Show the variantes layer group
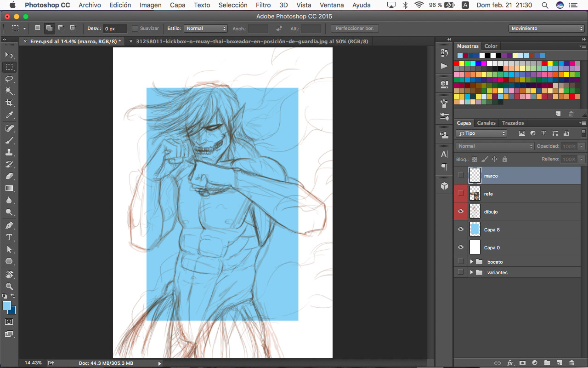 coord(461,272)
